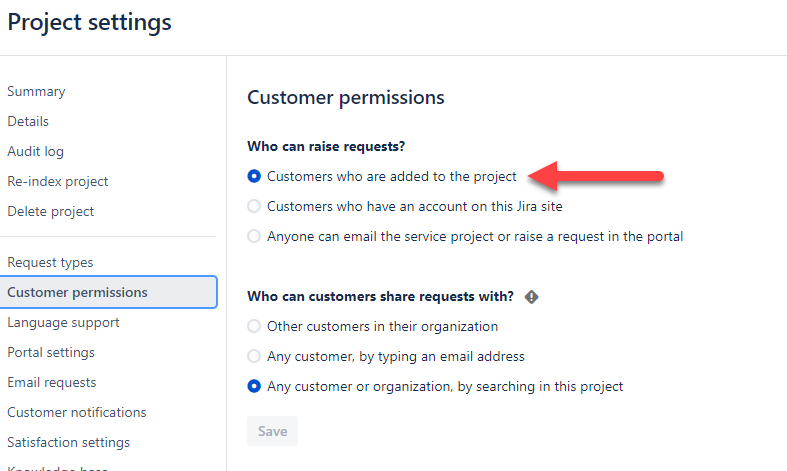The width and height of the screenshot is (787, 471).
Task: Go to Details settings page
Action: click(x=28, y=122)
